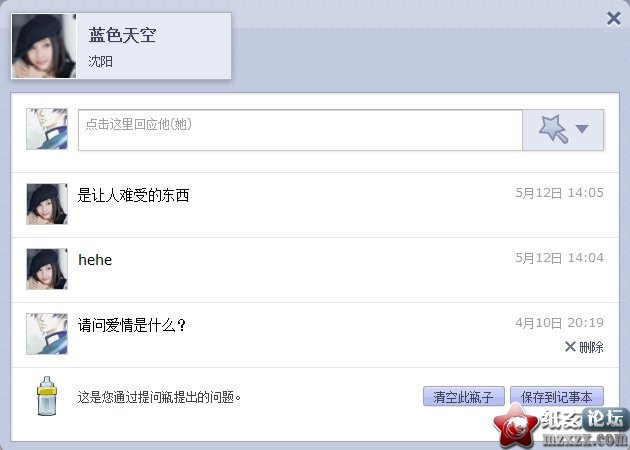Click the username 蓝色天空
Screen dimensions: 630x450
(x=122, y=35)
